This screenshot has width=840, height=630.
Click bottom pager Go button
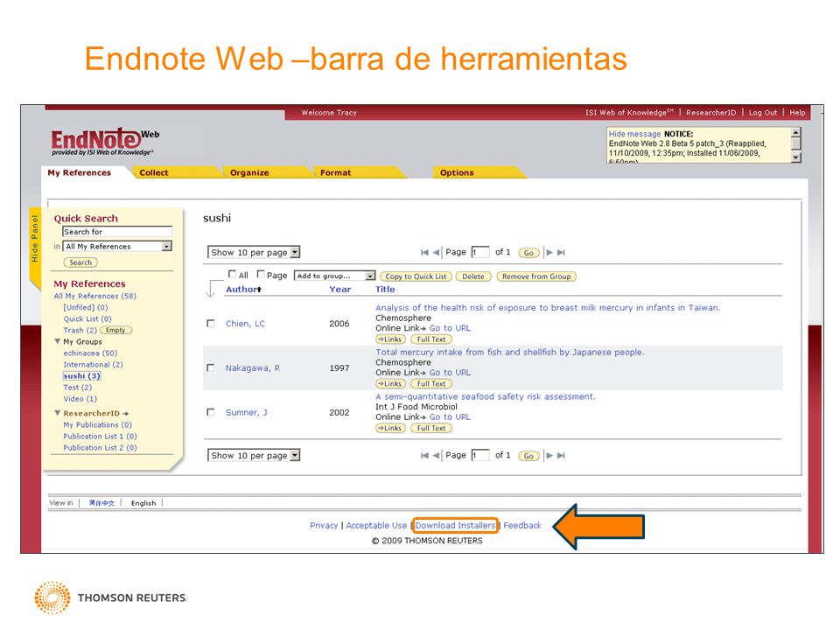(528, 456)
